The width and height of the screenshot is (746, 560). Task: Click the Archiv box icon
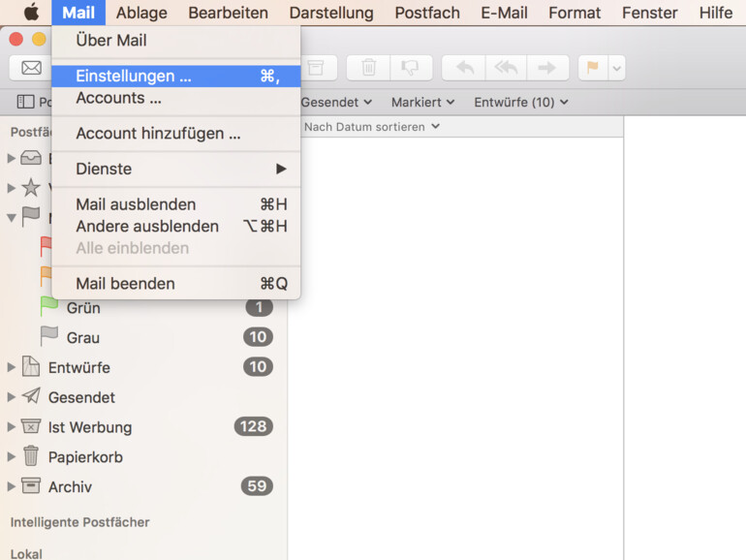coord(31,485)
